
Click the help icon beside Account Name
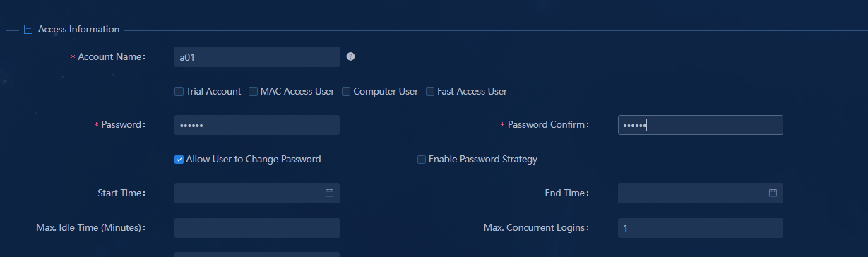[350, 56]
